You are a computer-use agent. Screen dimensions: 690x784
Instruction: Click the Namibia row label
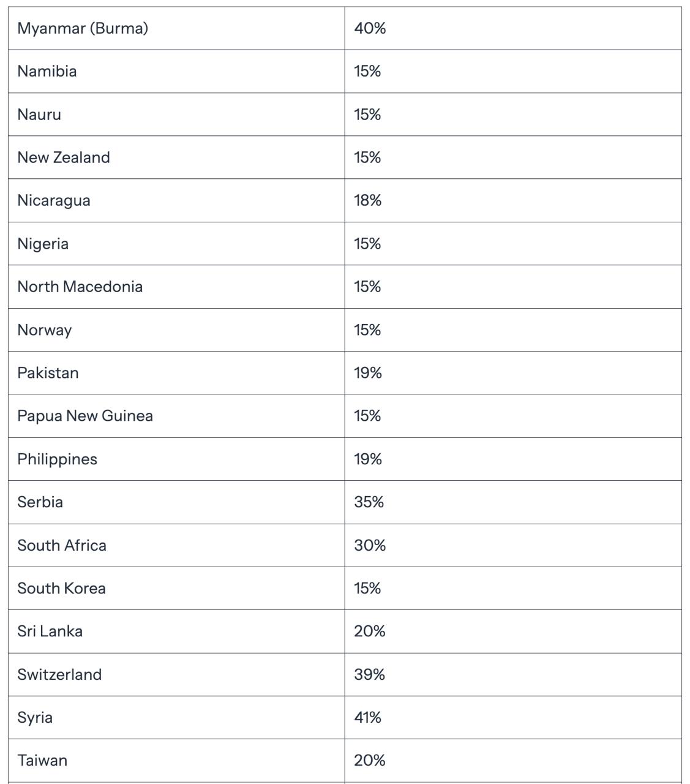[x=47, y=71]
